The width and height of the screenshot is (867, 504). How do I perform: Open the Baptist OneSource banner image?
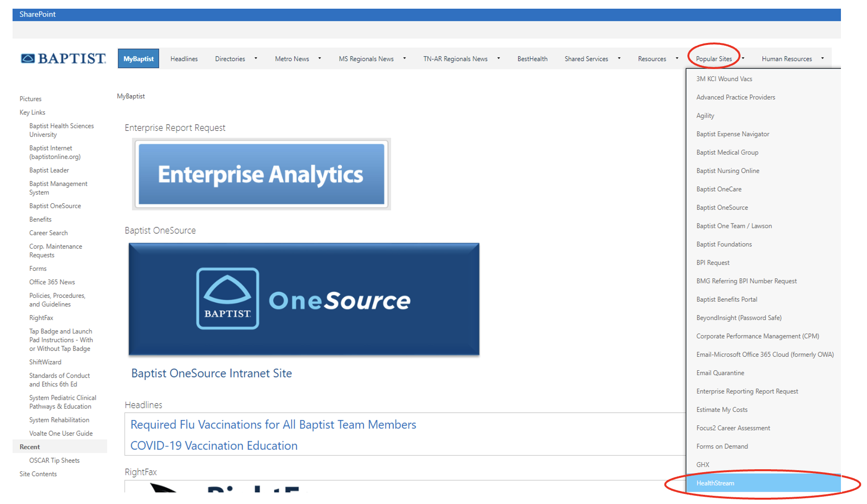click(304, 299)
